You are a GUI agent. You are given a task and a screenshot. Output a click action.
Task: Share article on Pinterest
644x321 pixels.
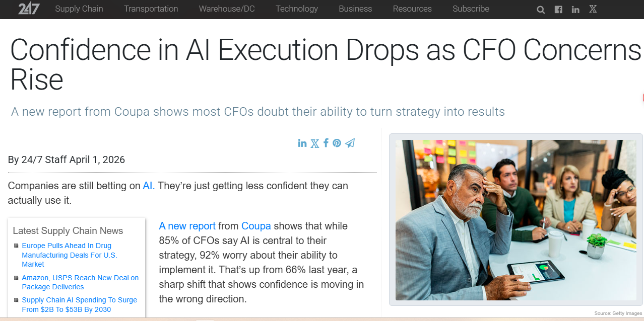click(x=337, y=143)
